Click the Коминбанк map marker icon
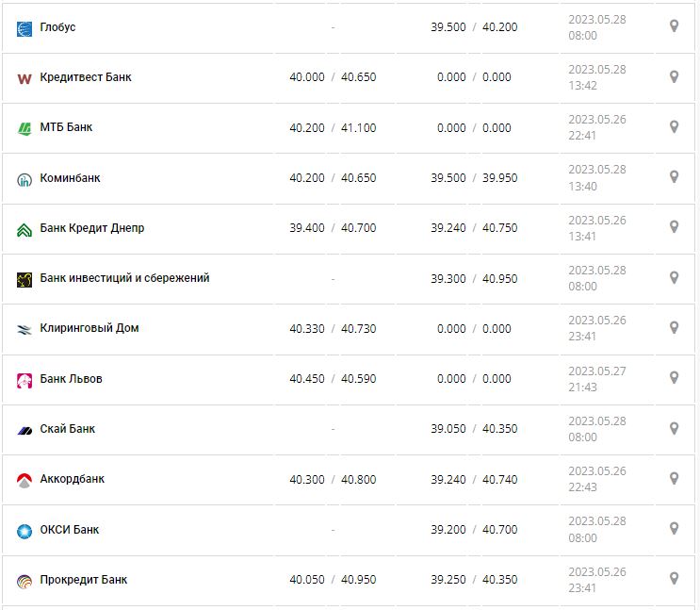 coord(674,176)
